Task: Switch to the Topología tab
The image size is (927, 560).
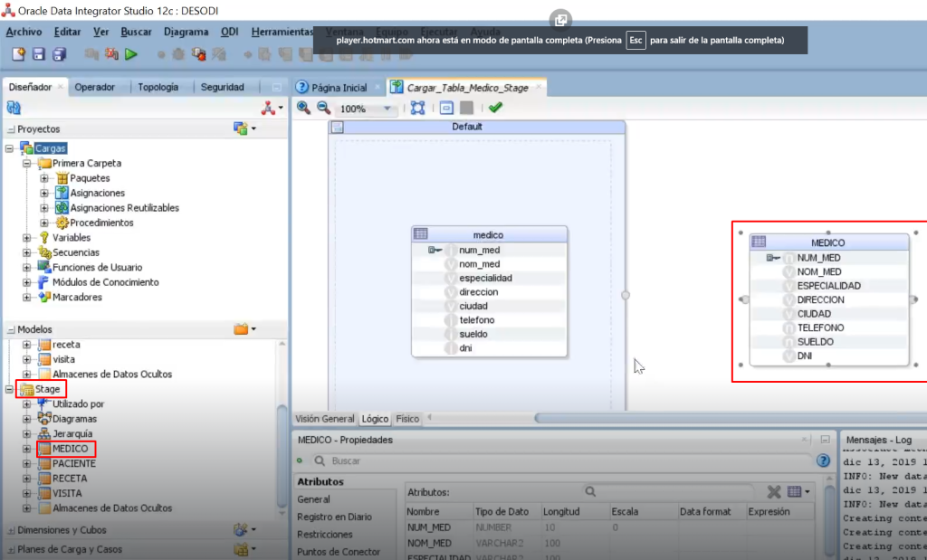Action: tap(158, 87)
